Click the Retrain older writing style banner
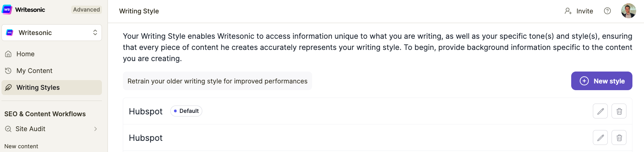 click(217, 81)
